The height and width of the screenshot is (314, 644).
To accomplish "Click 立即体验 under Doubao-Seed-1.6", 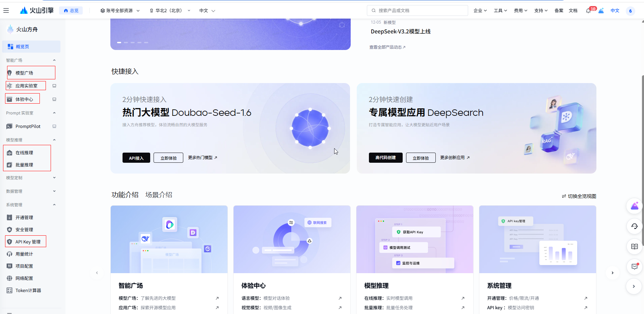I will coord(168,158).
